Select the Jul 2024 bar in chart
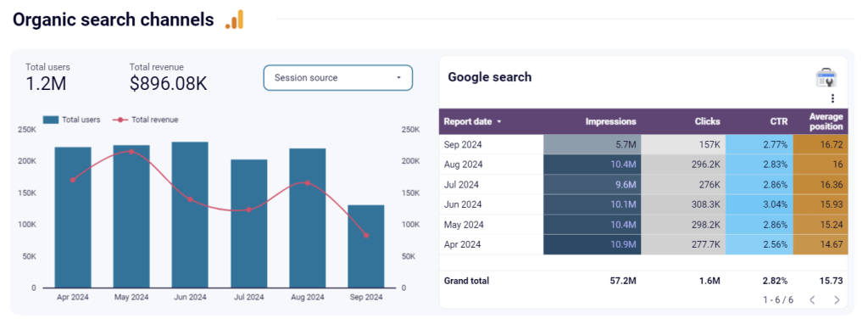This screenshot has height=324, width=868. [248, 223]
